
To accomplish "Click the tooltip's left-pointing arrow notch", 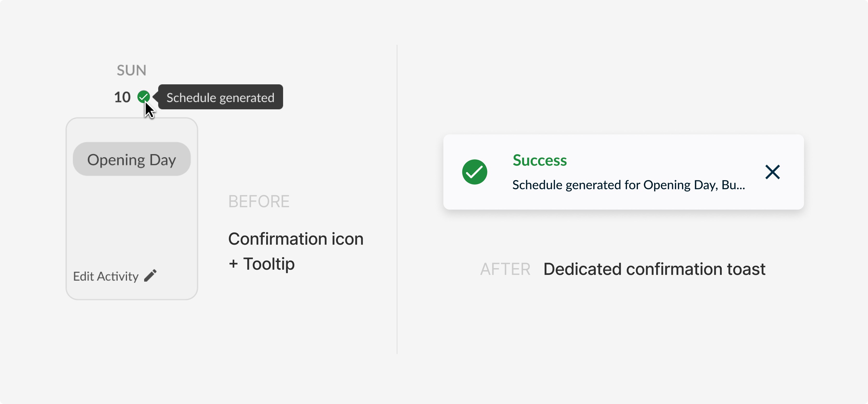I will click(x=155, y=97).
